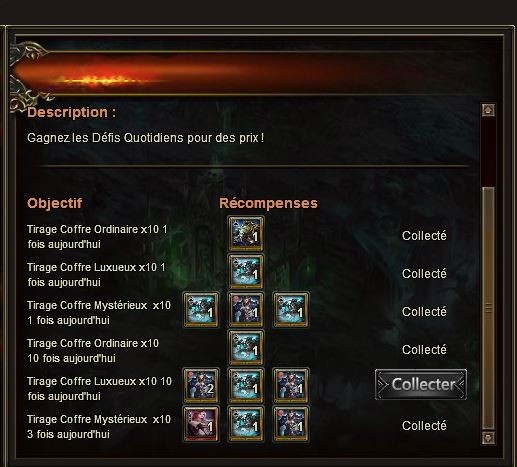Click the middle reward in Mystérieux 3 fois row

[x=246, y=423]
